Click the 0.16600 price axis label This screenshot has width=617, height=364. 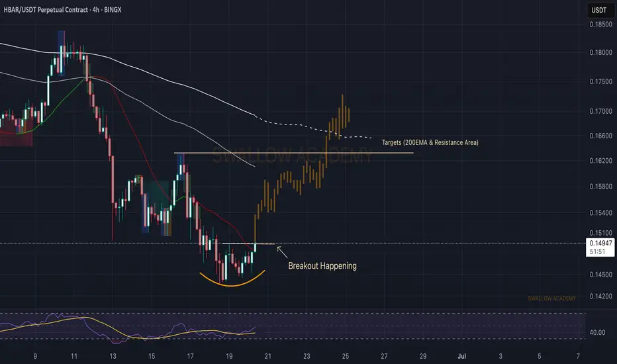600,136
